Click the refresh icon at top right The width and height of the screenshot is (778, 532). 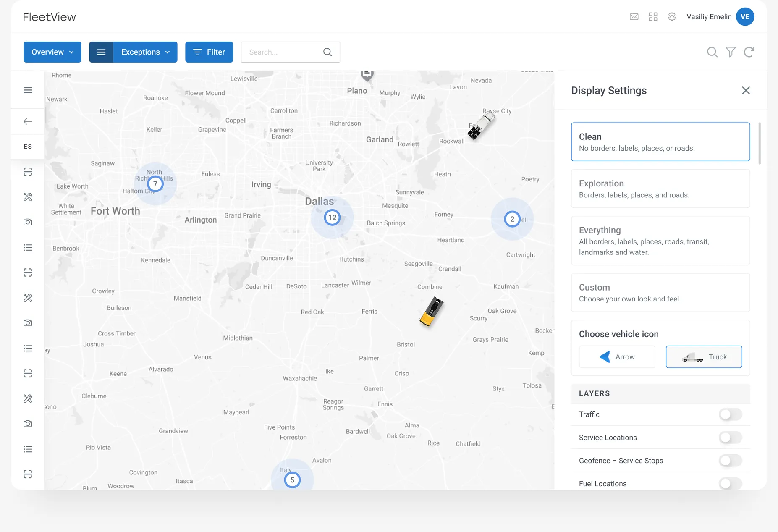tap(749, 52)
